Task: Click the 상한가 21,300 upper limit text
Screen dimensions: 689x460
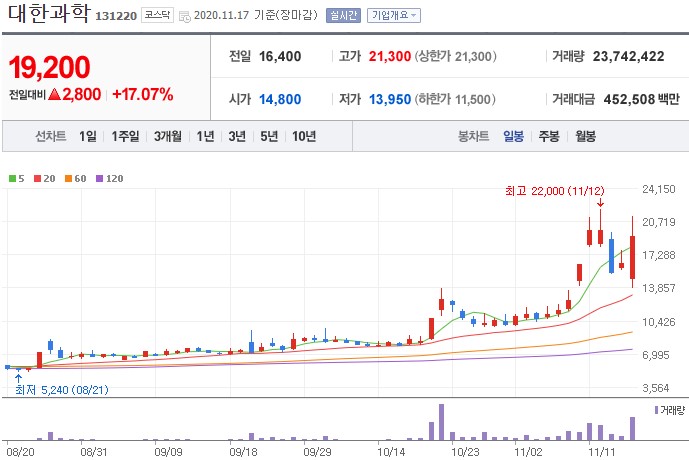Action: pyautogui.click(x=456, y=56)
